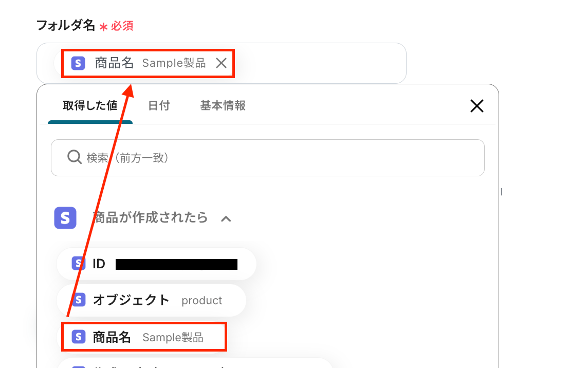The width and height of the screenshot is (588, 368).
Task: Click the Stripe icon on the ID item
Action: (78, 264)
